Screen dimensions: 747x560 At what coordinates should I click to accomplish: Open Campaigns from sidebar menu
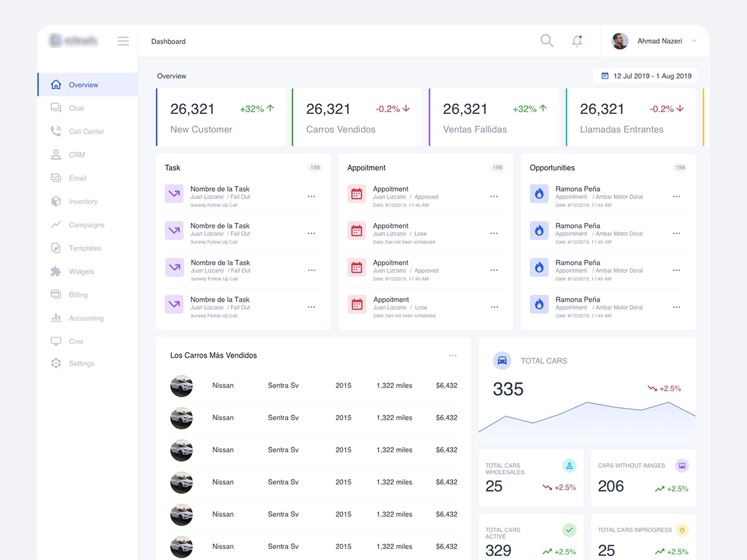pos(86,225)
